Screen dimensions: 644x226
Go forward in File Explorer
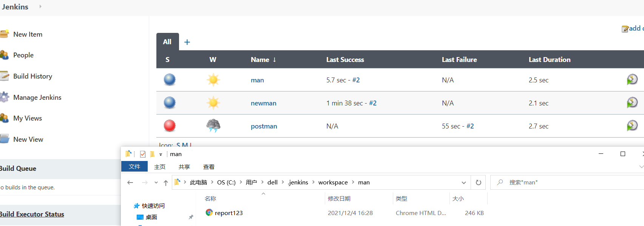point(145,183)
